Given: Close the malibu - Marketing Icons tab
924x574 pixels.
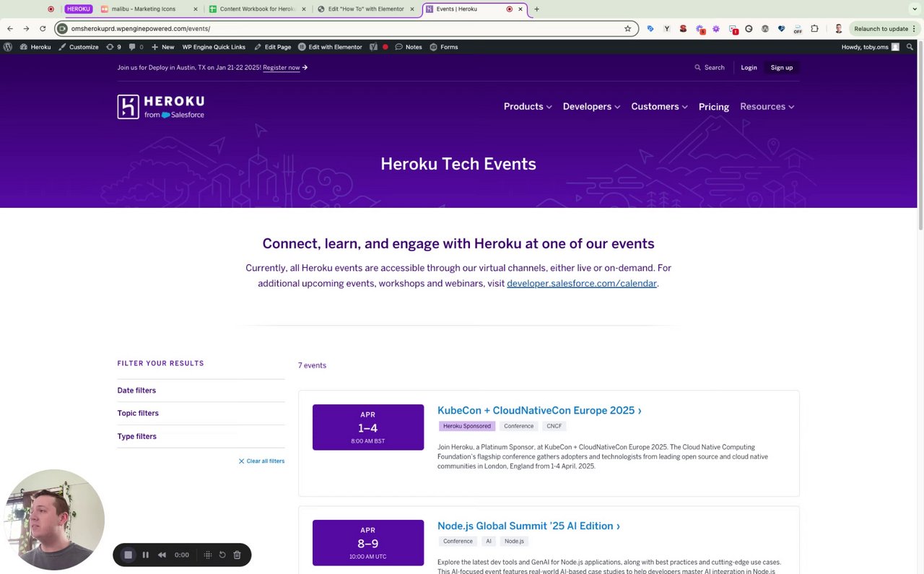Looking at the screenshot, I should (x=195, y=9).
